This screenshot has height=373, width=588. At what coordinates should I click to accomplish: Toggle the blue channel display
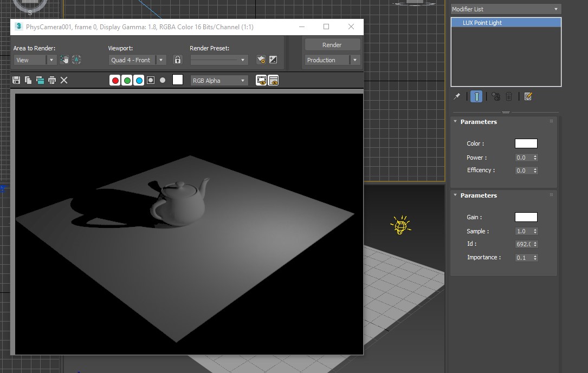[x=139, y=80]
